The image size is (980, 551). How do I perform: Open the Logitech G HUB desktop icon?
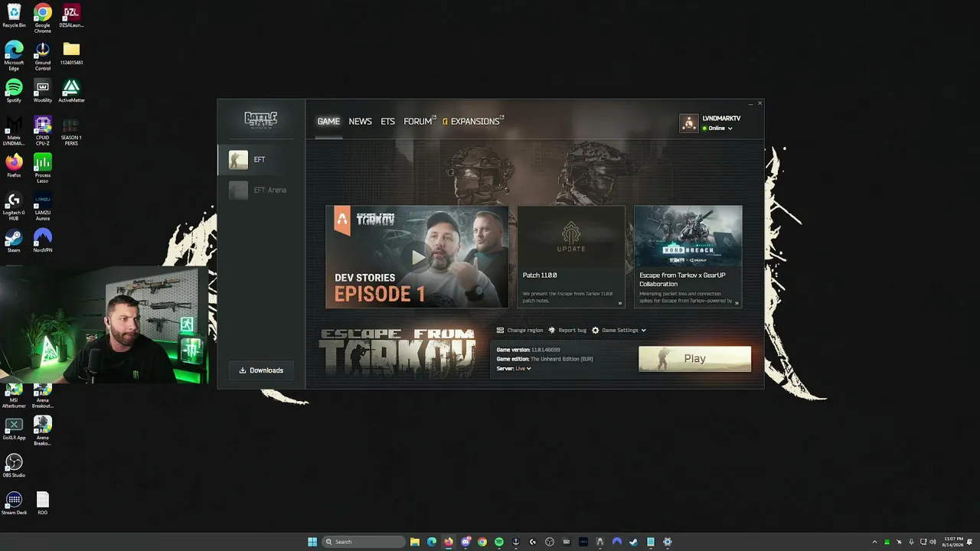(14, 206)
